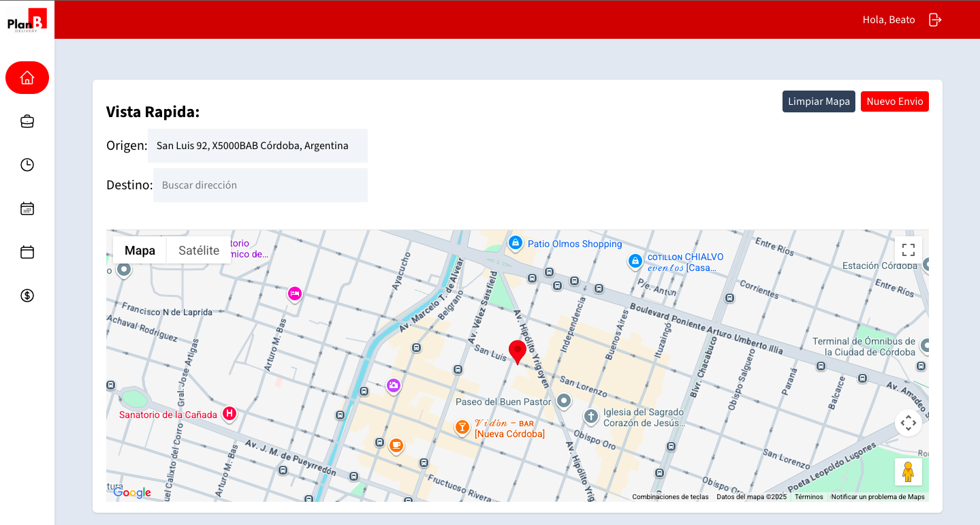The width and height of the screenshot is (980, 525).
Task: Select the empty calendar sidebar icon
Action: (x=27, y=251)
